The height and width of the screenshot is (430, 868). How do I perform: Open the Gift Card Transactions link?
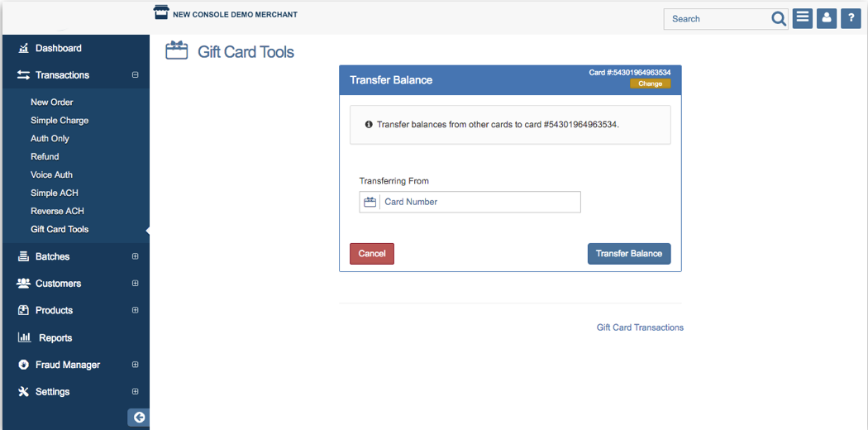640,327
